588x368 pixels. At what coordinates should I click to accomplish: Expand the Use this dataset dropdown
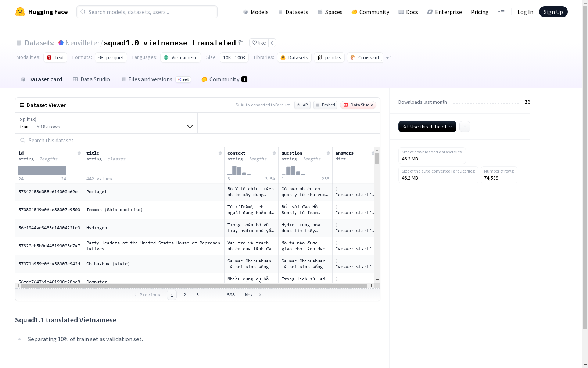pyautogui.click(x=427, y=127)
